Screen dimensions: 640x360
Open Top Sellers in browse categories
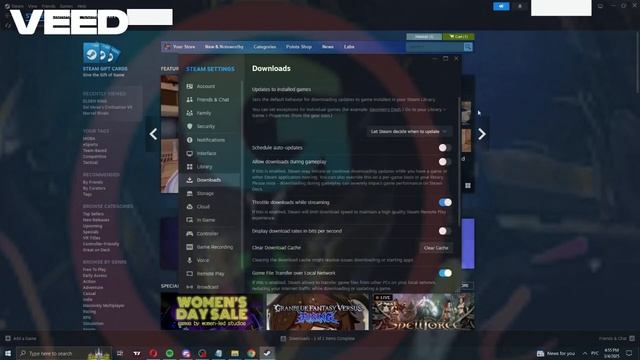pos(93,214)
